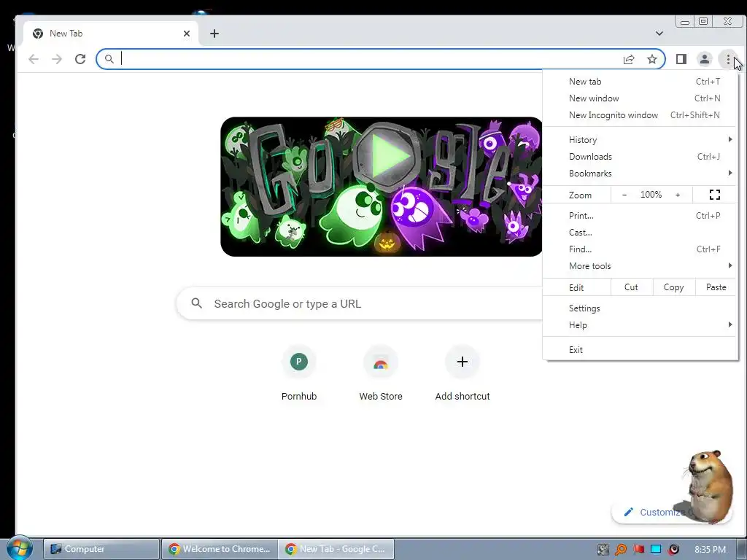The width and height of the screenshot is (747, 560).
Task: Select New window menu entry
Action: [x=640, y=98]
